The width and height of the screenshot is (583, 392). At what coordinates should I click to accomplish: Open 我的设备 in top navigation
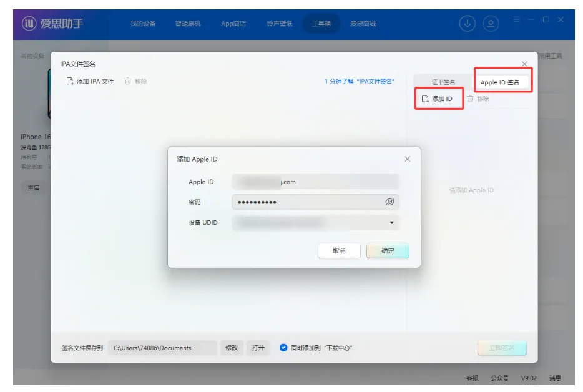[143, 24]
